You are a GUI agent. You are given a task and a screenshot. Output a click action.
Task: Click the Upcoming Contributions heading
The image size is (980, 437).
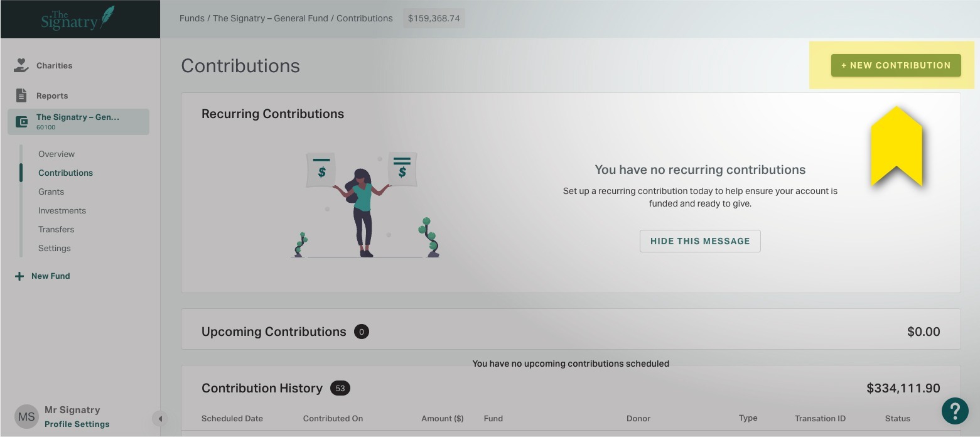(x=274, y=332)
